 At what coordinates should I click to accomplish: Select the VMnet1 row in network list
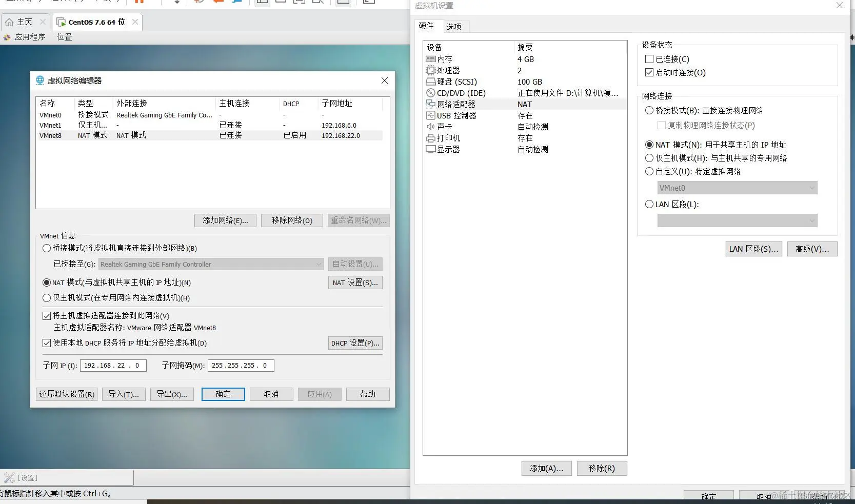click(210, 125)
